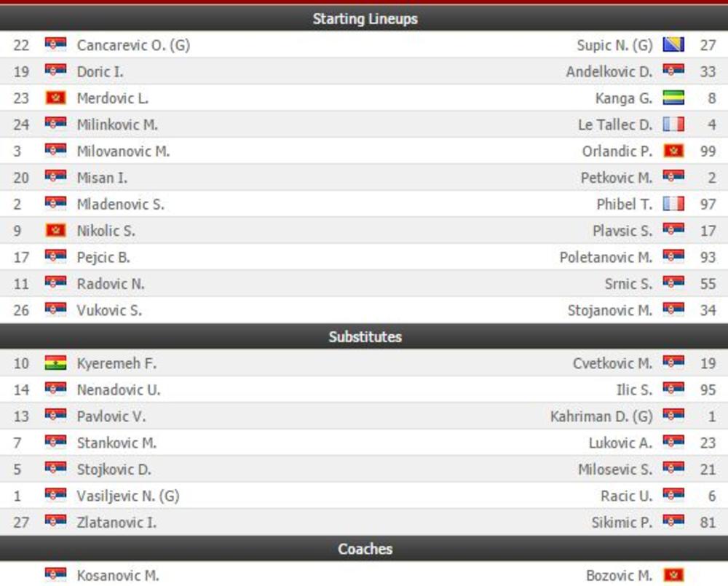728x586 pixels.
Task: Click the French flag beside Phibel T.
Action: pos(673,205)
